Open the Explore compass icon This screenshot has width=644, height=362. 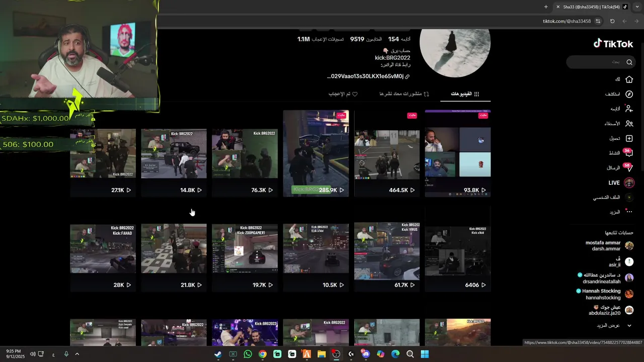(629, 94)
